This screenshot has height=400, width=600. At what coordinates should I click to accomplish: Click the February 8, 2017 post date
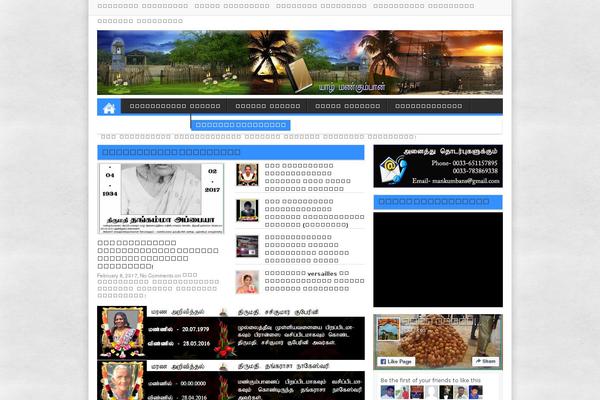pyautogui.click(x=117, y=276)
